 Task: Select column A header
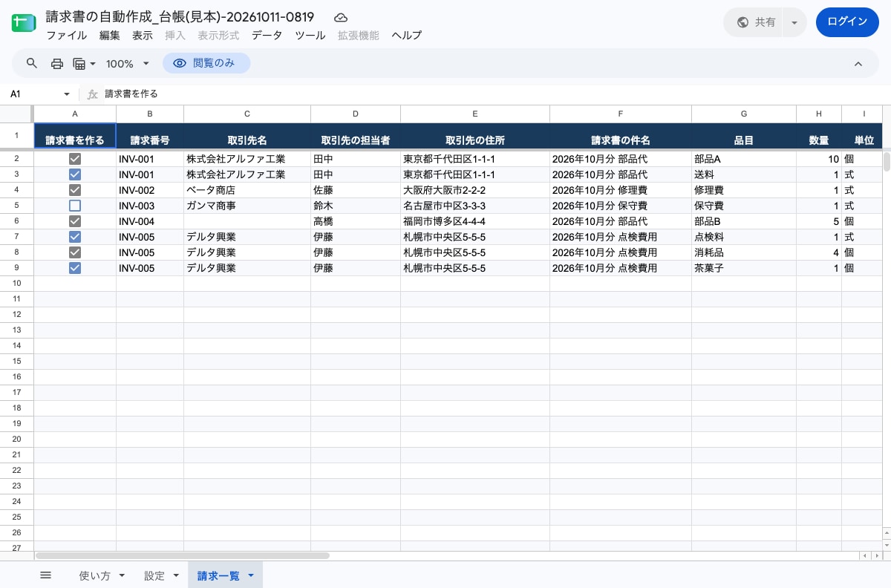[75, 114]
